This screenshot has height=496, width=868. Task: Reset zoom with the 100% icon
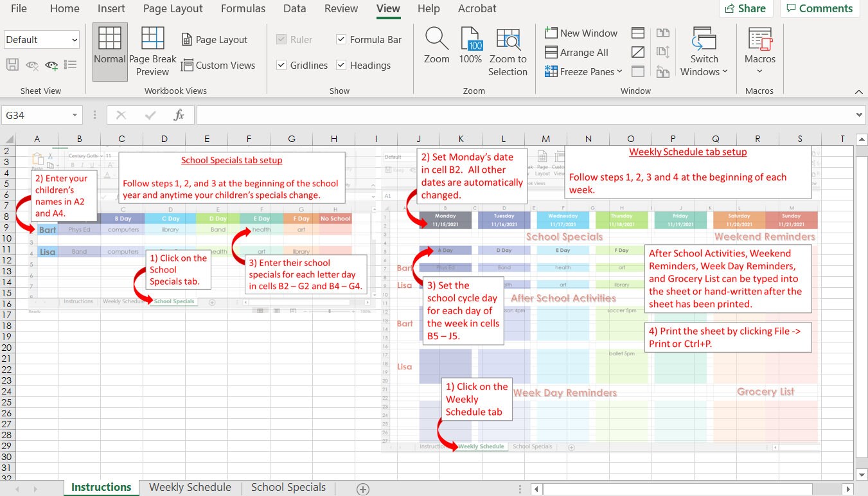click(x=470, y=51)
